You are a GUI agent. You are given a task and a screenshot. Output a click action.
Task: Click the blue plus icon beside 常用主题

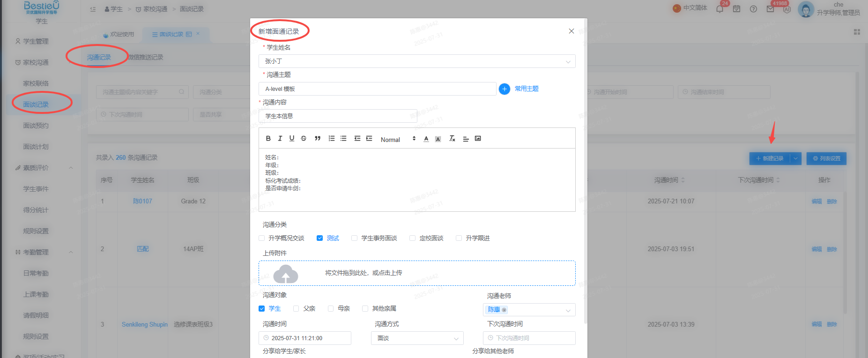tap(504, 89)
